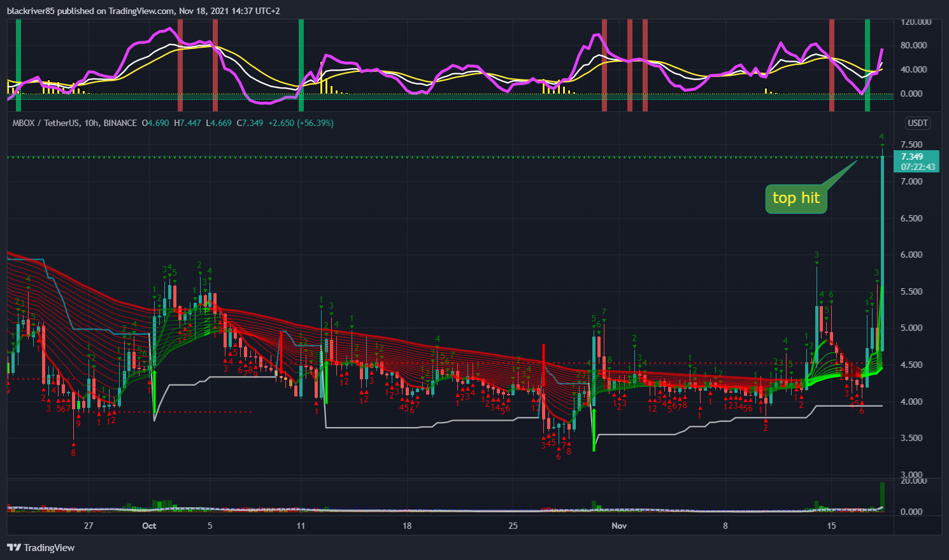Click the 3.500 price axis label
The width and height of the screenshot is (949, 560).
(x=912, y=438)
